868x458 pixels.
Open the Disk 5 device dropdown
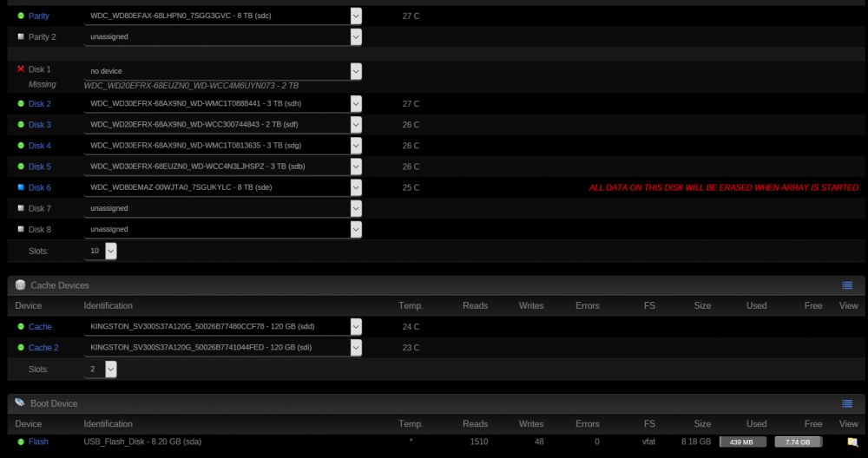tap(222, 167)
